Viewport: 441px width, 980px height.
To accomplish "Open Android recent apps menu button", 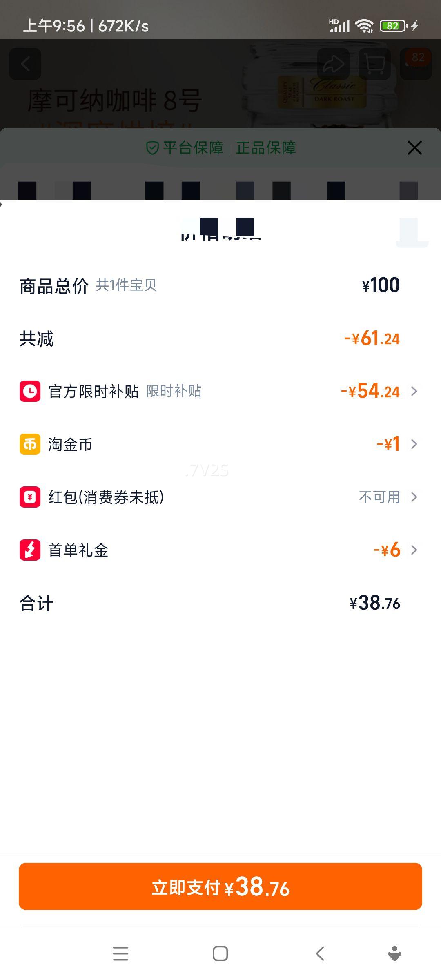I will pos(120,954).
